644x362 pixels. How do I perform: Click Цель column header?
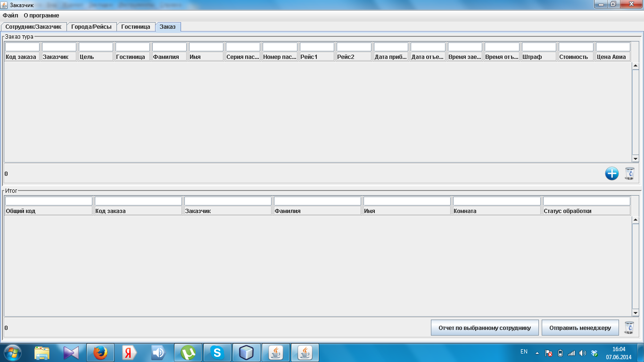(96, 57)
